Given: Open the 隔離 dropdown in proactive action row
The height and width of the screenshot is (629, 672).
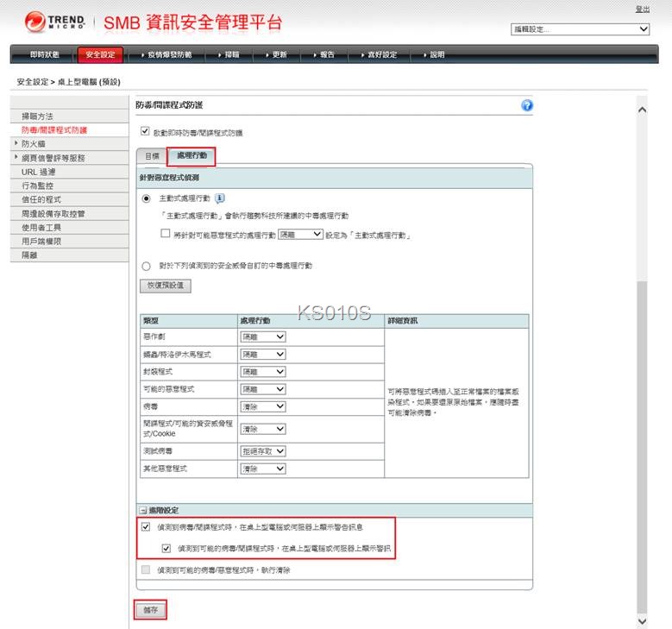Looking at the screenshot, I should point(300,235).
